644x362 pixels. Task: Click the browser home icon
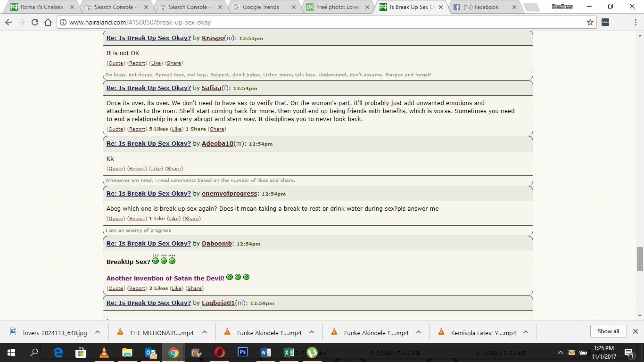coord(48,22)
